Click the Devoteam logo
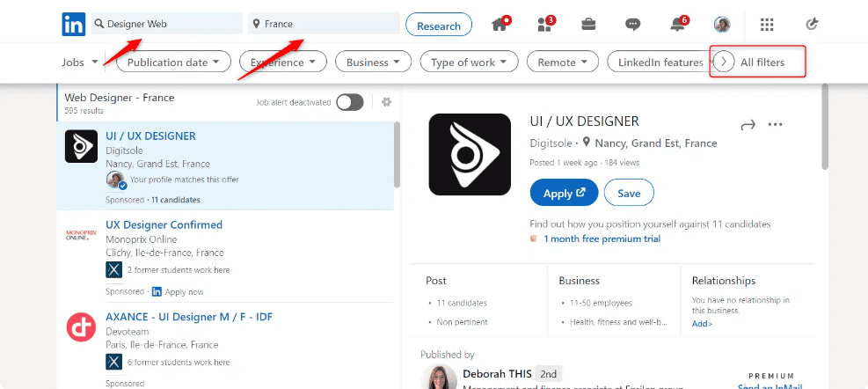Viewport: 868px width, 389px height. click(x=82, y=327)
